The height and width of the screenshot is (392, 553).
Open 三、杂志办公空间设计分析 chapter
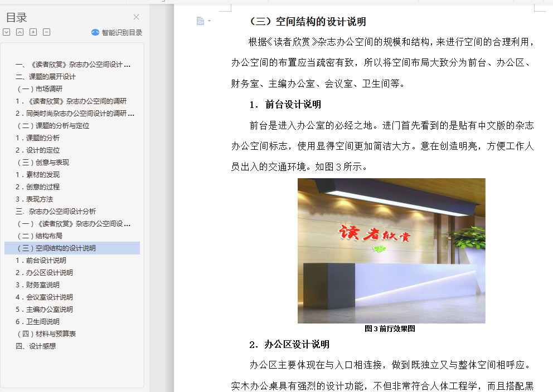[x=55, y=212]
